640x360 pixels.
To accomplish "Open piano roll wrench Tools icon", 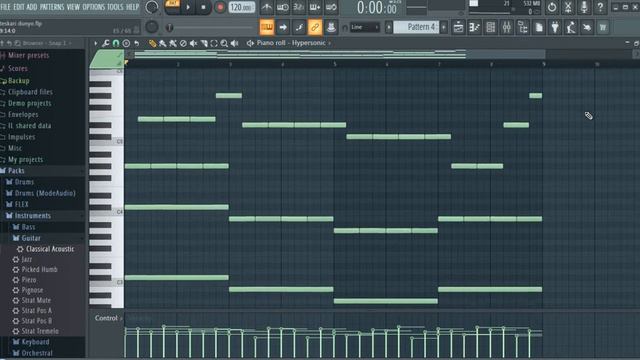I will (x=106, y=43).
